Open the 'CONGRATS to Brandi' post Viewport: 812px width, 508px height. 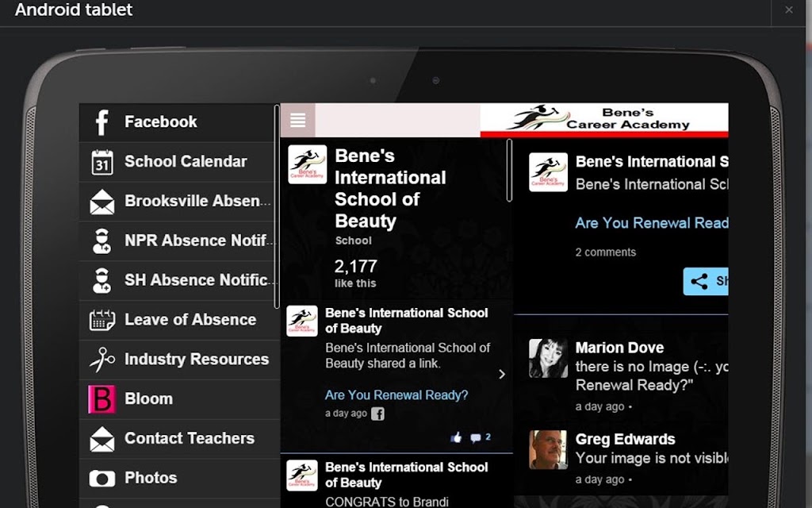(x=396, y=482)
